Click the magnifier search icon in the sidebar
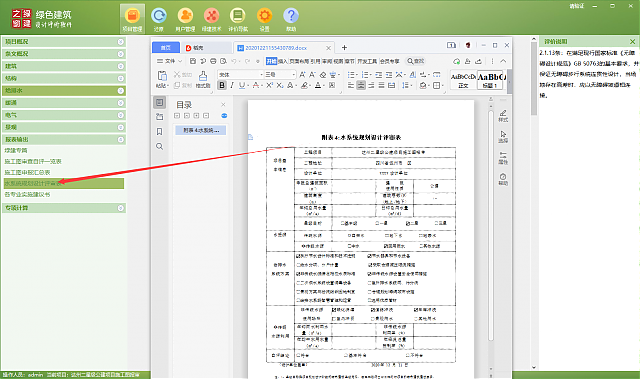 tap(160, 146)
